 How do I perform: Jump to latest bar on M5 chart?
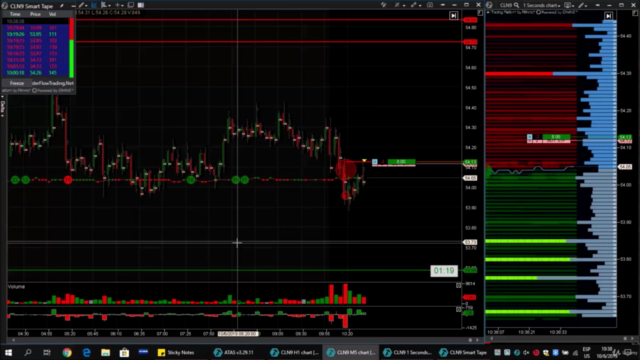point(453,16)
